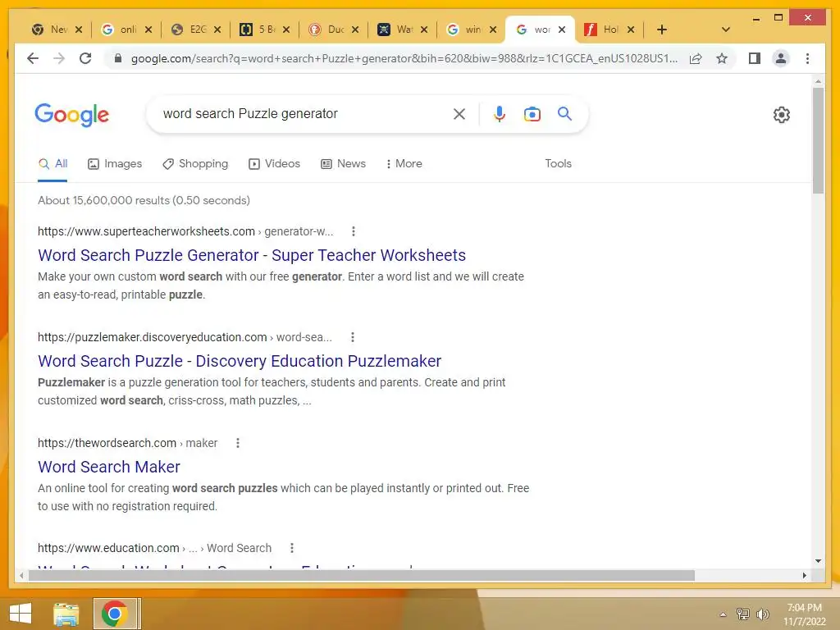Select the Videos results tab
The image size is (840, 630).
(x=274, y=163)
